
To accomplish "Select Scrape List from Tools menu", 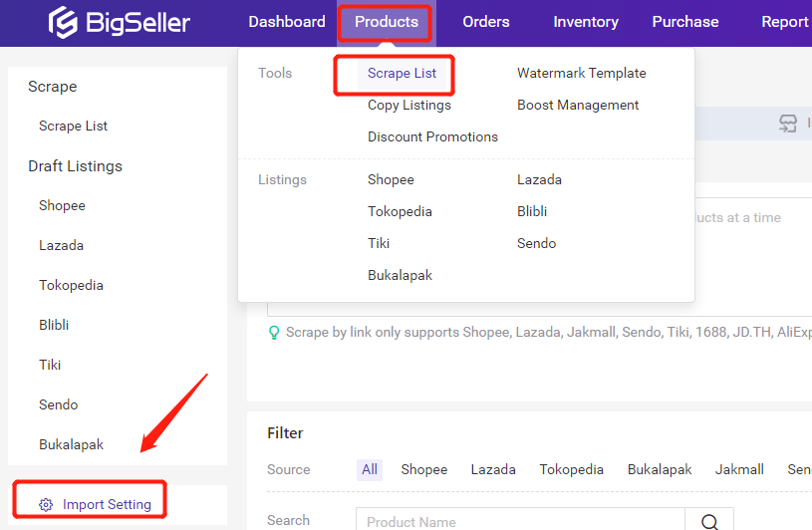I will tap(402, 73).
